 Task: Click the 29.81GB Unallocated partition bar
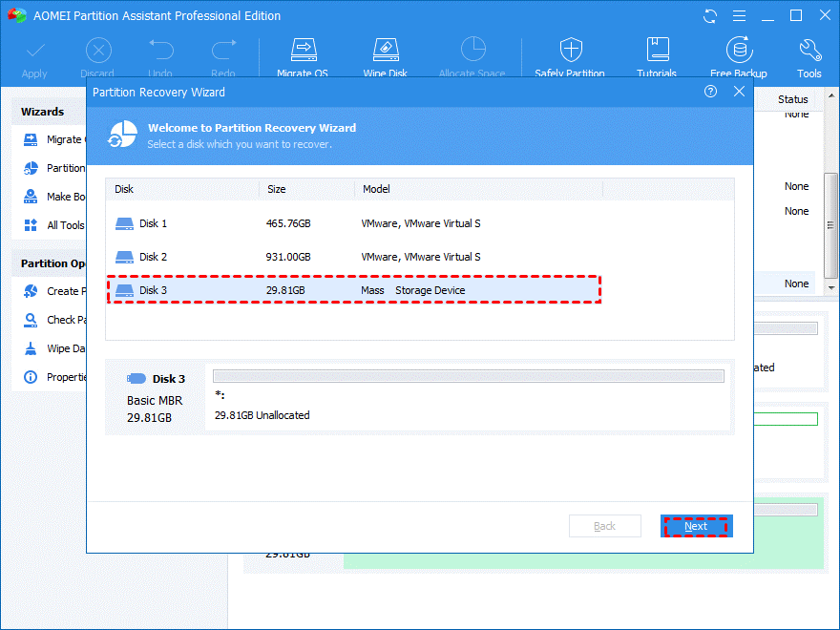tap(468, 377)
